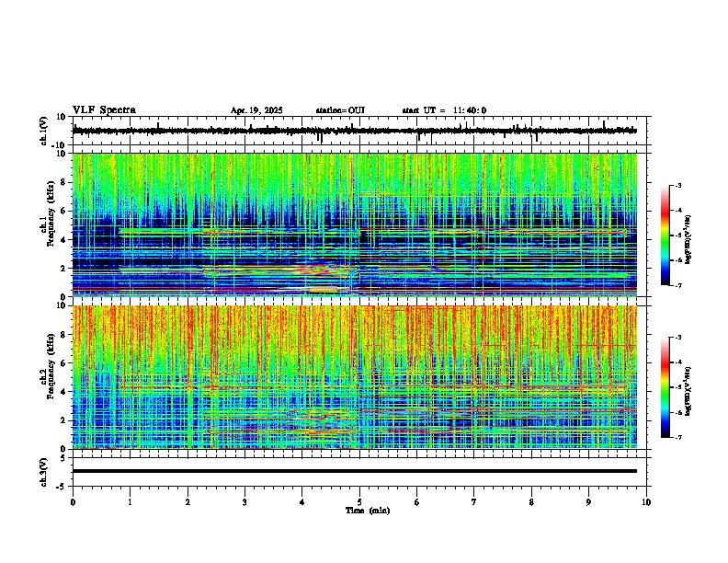Click the ch.2 spectrogram panel
The height and width of the screenshot is (563, 728).
click(355, 376)
